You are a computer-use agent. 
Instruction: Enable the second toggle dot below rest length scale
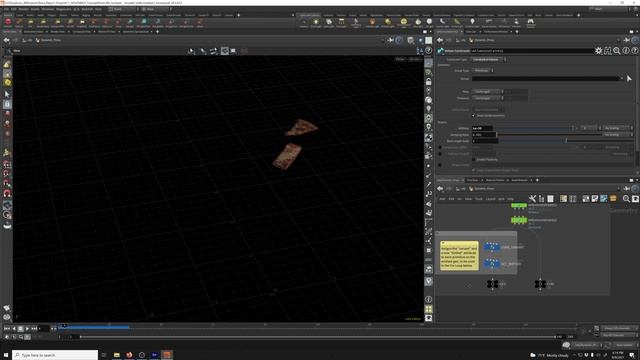point(440,154)
